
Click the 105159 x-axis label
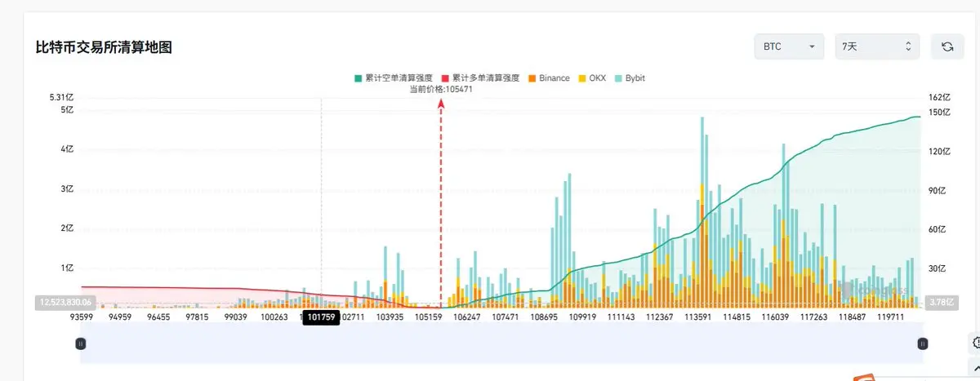click(428, 317)
